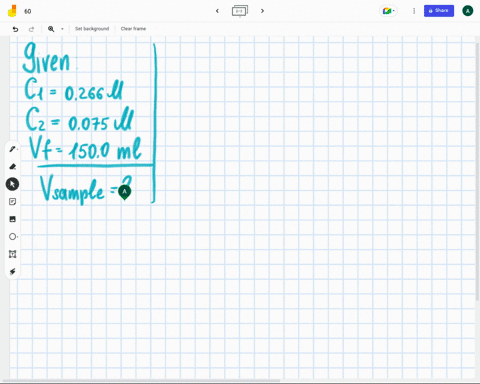
Task: Open the three-dot more actions menu
Action: [x=414, y=11]
